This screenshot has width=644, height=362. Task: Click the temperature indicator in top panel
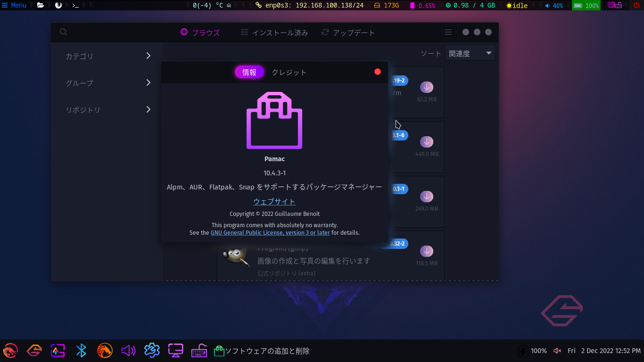pyautogui.click(x=211, y=6)
